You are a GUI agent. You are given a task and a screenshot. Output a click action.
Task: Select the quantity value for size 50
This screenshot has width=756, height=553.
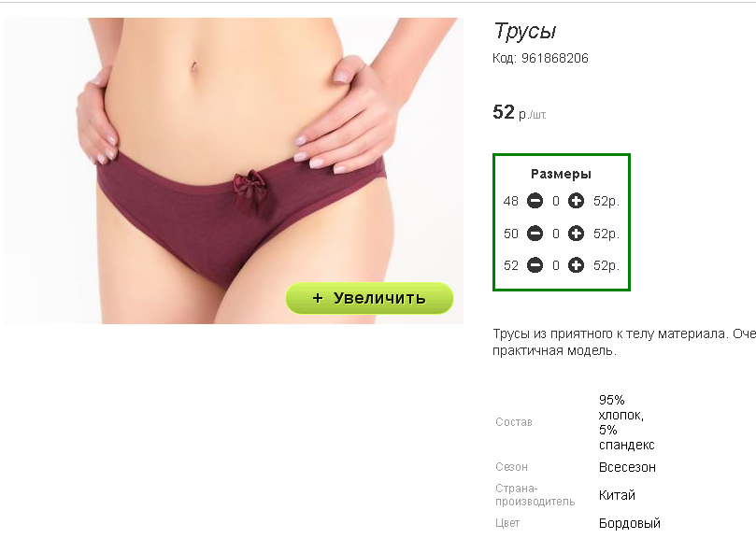click(x=556, y=234)
